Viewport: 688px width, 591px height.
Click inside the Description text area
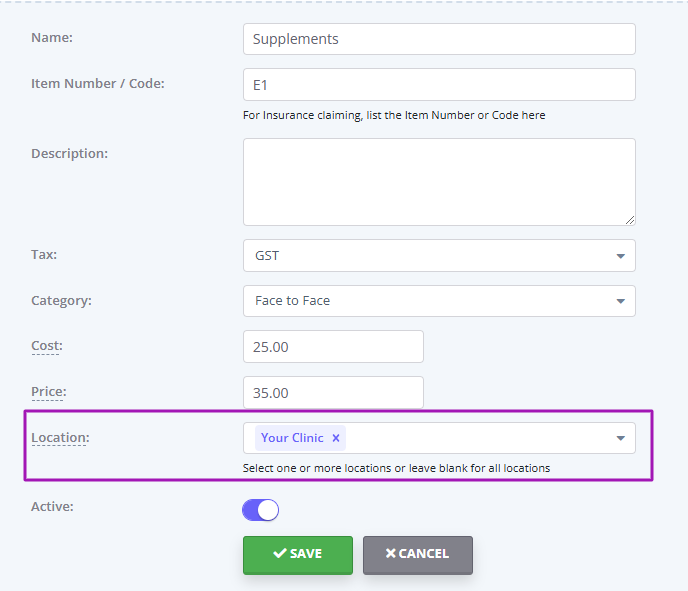click(x=439, y=182)
